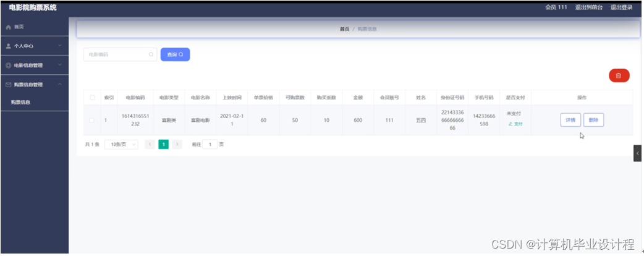This screenshot has width=644, height=256.
Task: Click the name cell 五四
Action: click(x=421, y=121)
